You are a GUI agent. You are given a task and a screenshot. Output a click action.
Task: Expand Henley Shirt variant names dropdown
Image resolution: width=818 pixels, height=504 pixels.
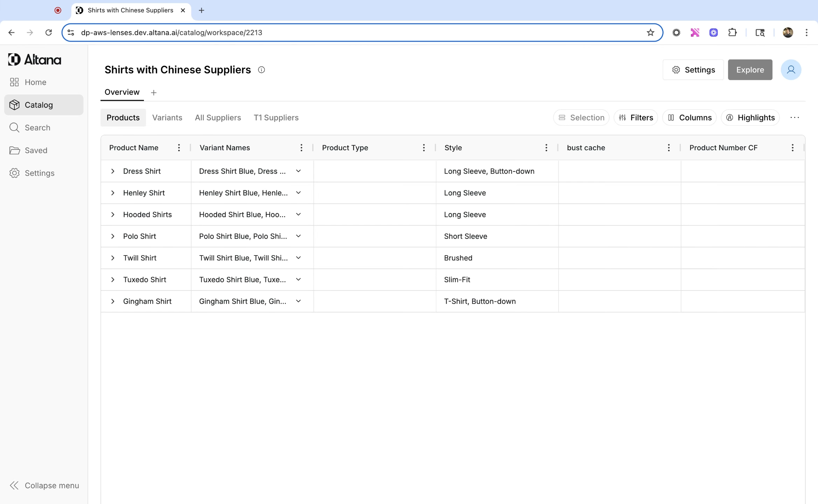pyautogui.click(x=298, y=193)
